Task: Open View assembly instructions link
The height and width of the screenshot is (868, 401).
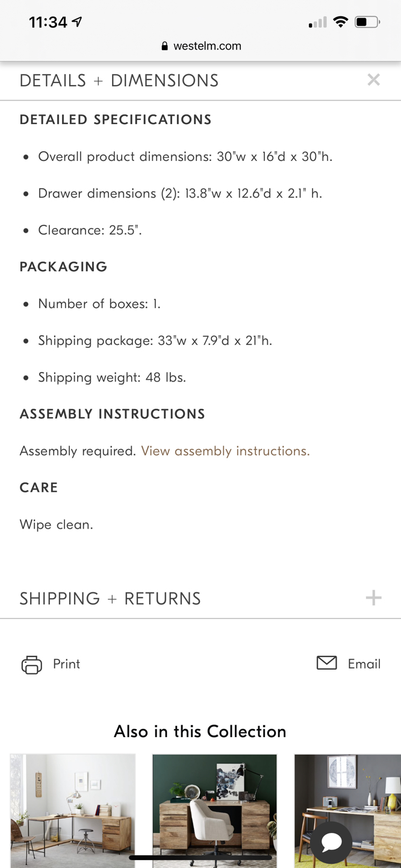Action: [x=225, y=451]
